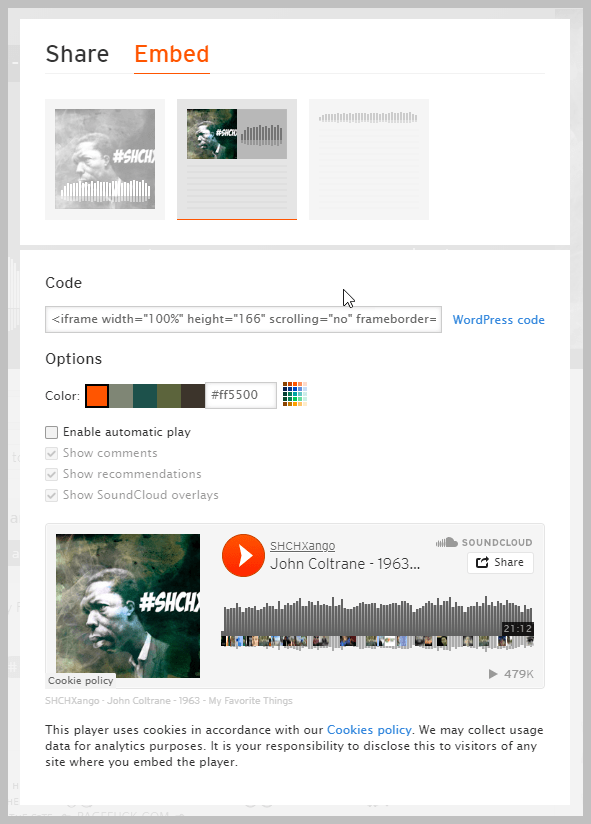Open the WordPress code link

click(x=499, y=320)
